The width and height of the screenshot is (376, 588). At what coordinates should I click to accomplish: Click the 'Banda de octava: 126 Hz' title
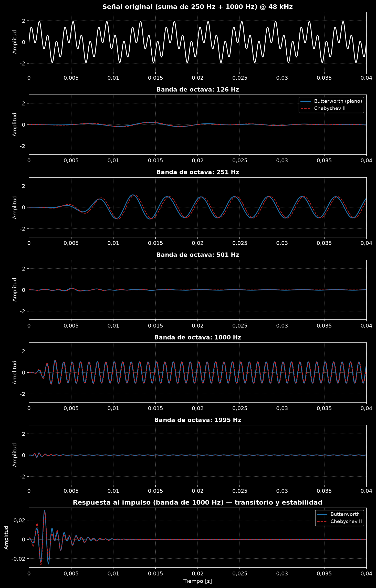(x=197, y=90)
